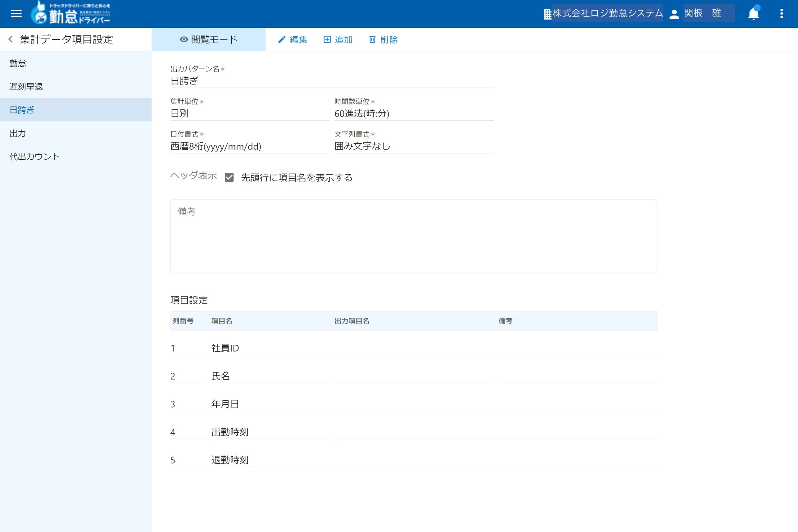Open the hamburger navigation menu
Screen dimensions: 798x532
tap(16, 14)
